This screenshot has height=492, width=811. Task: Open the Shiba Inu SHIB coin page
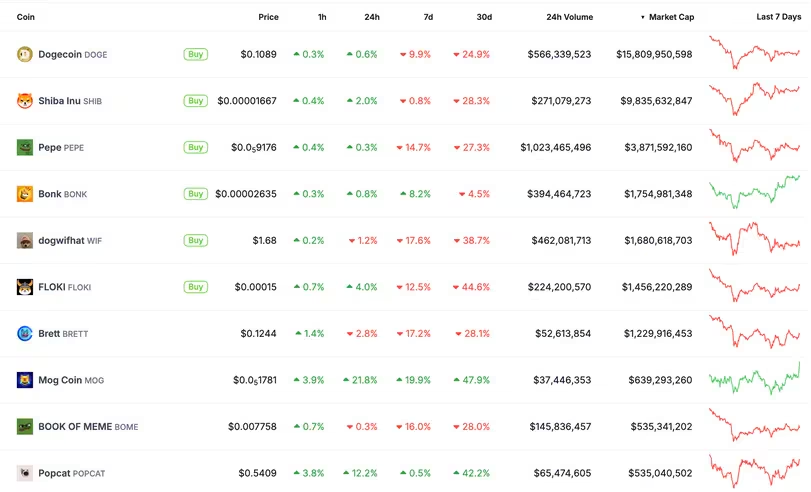point(70,101)
